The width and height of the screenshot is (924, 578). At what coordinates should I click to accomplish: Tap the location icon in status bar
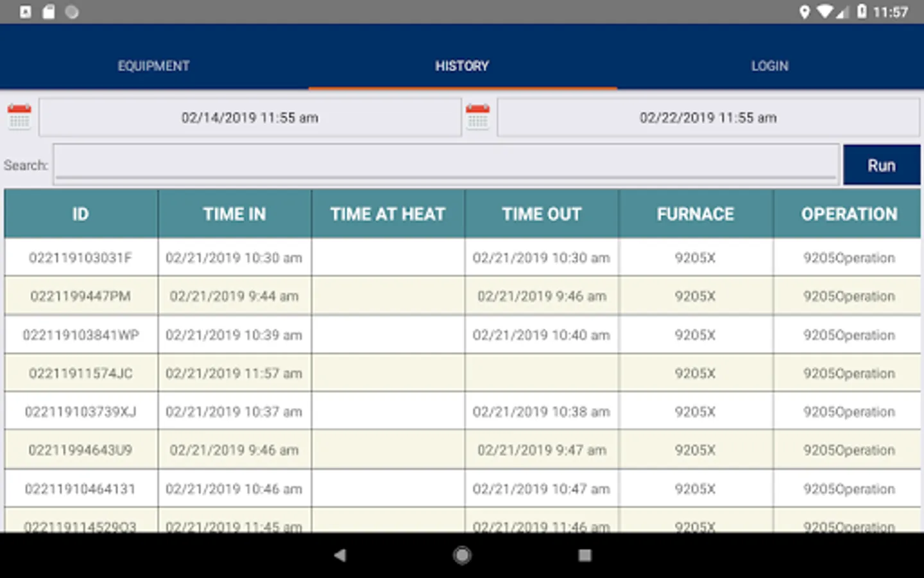point(805,12)
